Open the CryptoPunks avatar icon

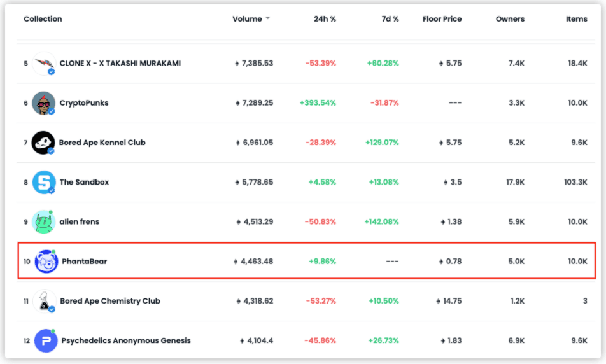pyautogui.click(x=44, y=103)
